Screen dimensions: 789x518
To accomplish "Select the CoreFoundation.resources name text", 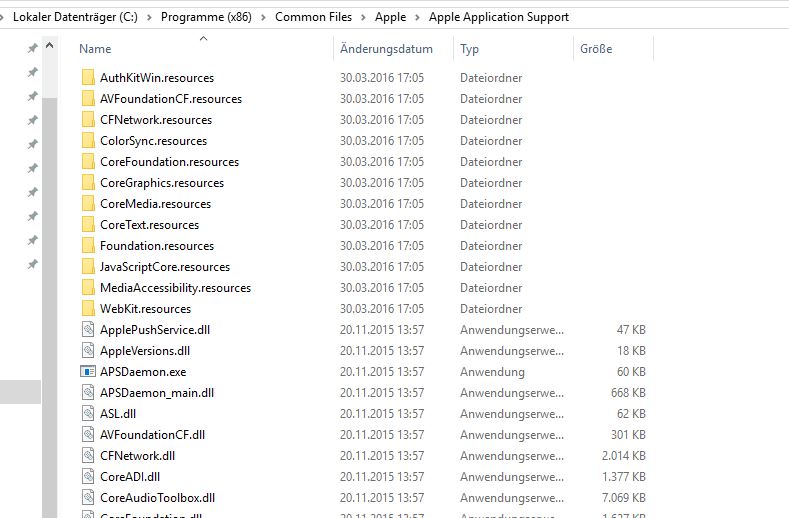I will click(x=170, y=162).
